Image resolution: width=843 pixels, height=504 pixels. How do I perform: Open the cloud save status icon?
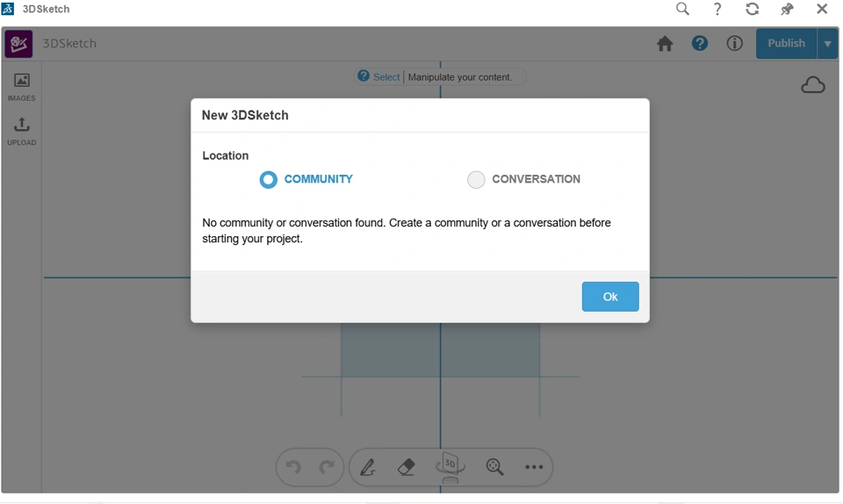pos(813,85)
